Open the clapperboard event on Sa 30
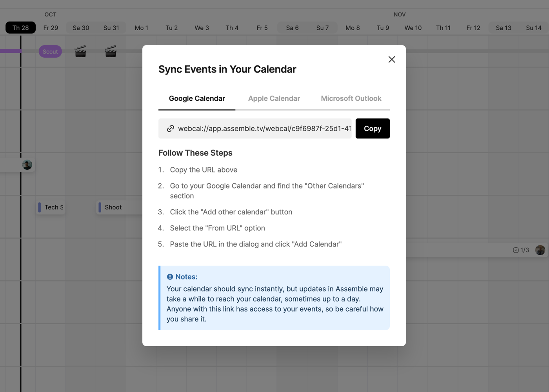549x392 pixels. (x=80, y=51)
